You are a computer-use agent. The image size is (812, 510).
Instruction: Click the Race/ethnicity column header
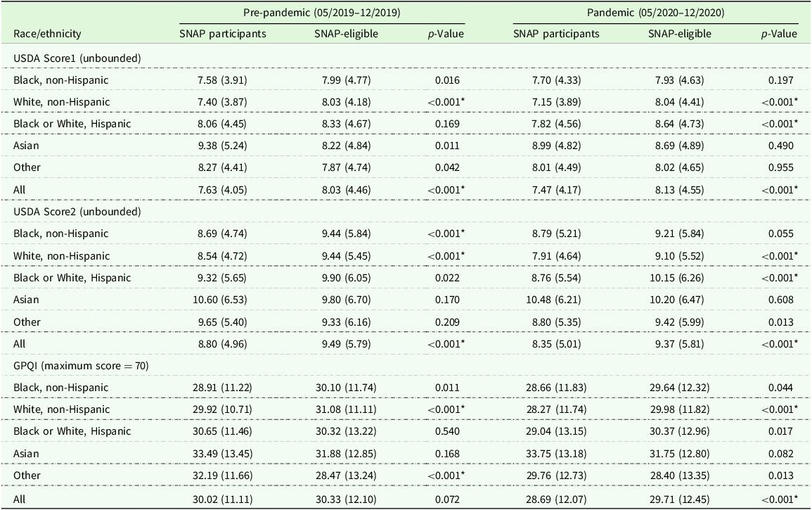click(47, 34)
